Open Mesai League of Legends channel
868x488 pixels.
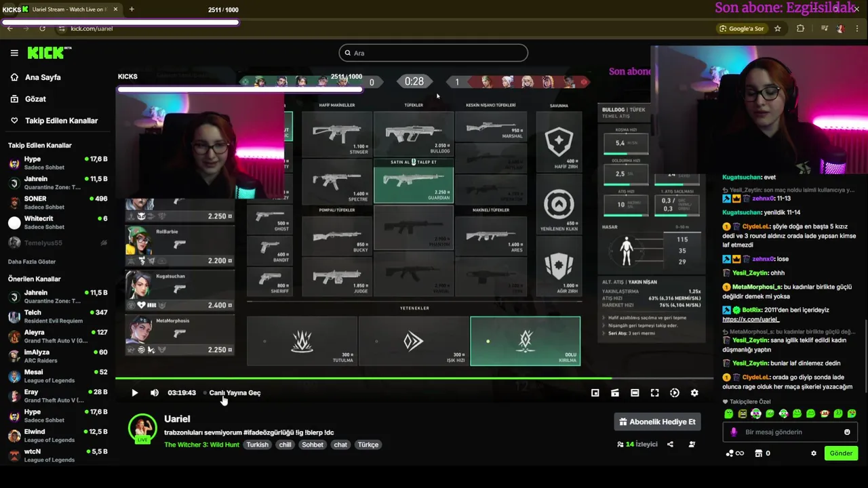pos(58,375)
